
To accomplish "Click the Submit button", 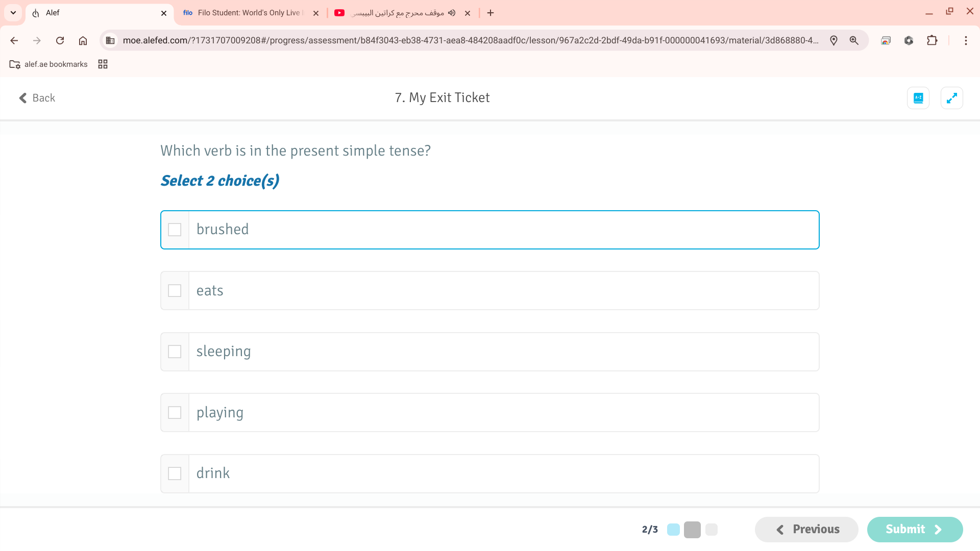I will pos(915,530).
